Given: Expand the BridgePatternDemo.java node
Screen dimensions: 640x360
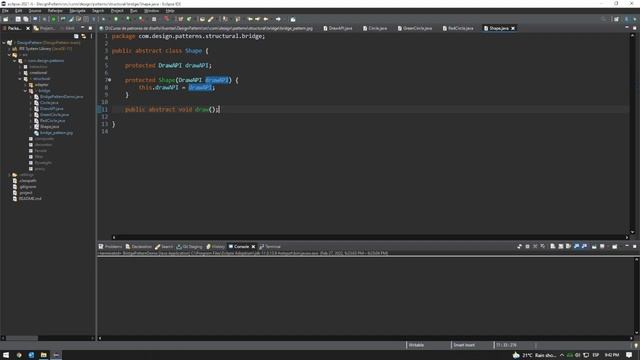Looking at the screenshot, I should click(x=31, y=97).
